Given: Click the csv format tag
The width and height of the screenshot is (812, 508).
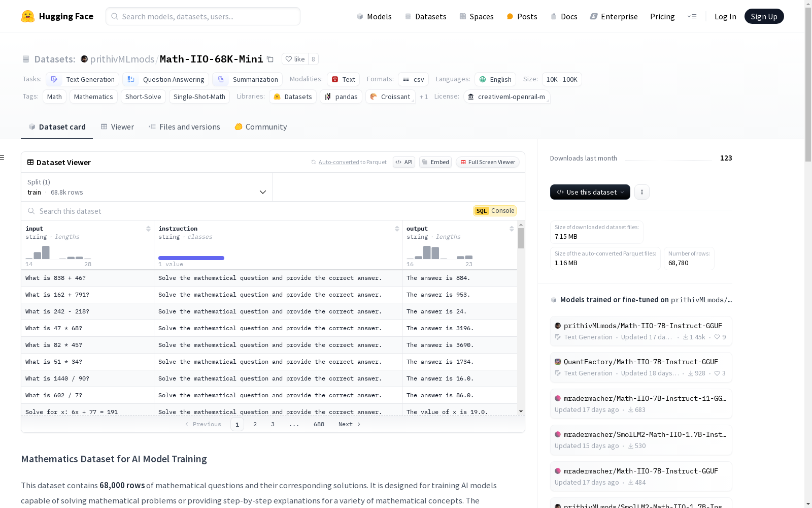Looking at the screenshot, I should coord(413,79).
